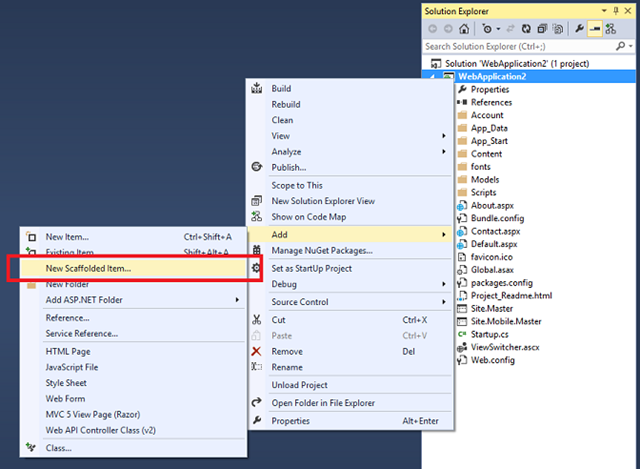This screenshot has height=469, width=640.
Task: Select the Startup.cs file
Action: pos(489,334)
